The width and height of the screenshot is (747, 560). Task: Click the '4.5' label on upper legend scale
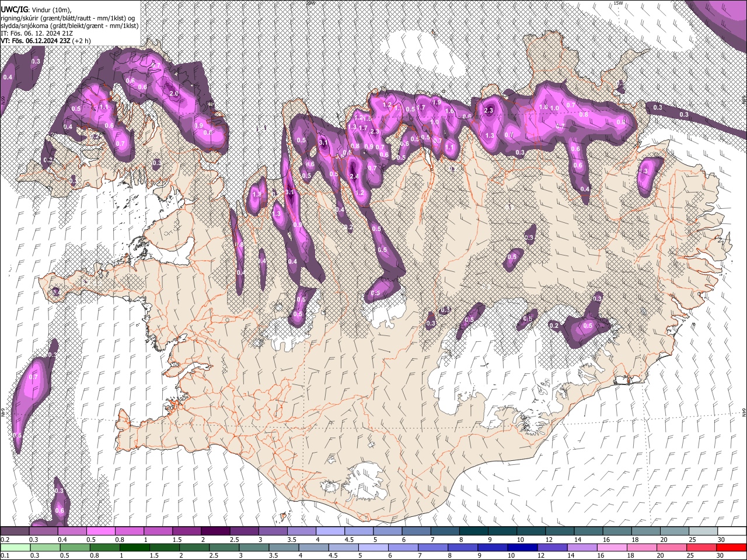coord(348,540)
